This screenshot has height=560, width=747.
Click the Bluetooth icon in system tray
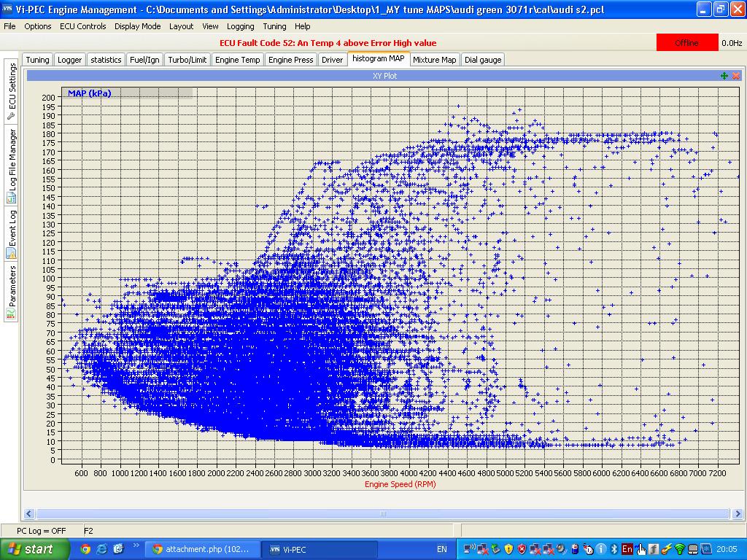[x=614, y=549]
